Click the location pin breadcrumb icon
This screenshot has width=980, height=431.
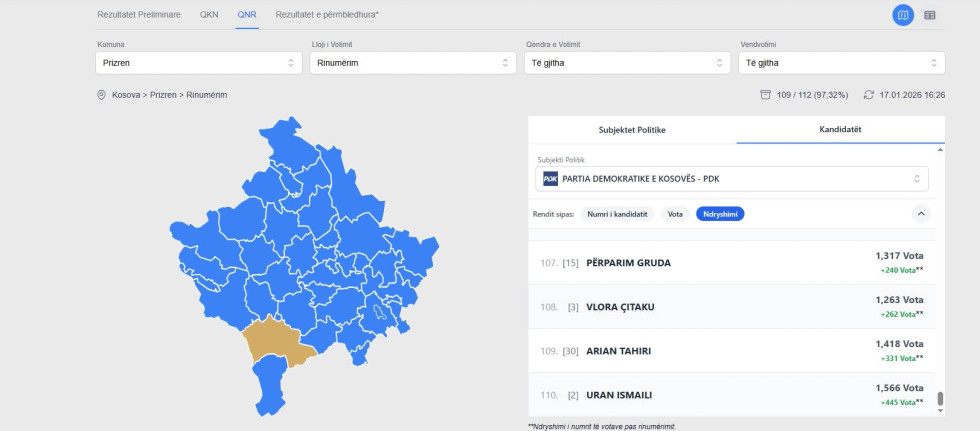pos(101,95)
